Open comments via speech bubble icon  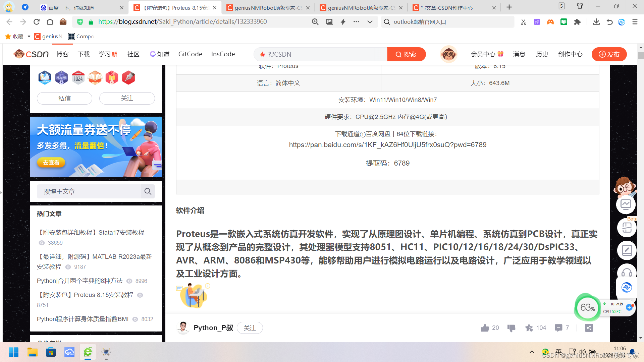[x=558, y=328]
